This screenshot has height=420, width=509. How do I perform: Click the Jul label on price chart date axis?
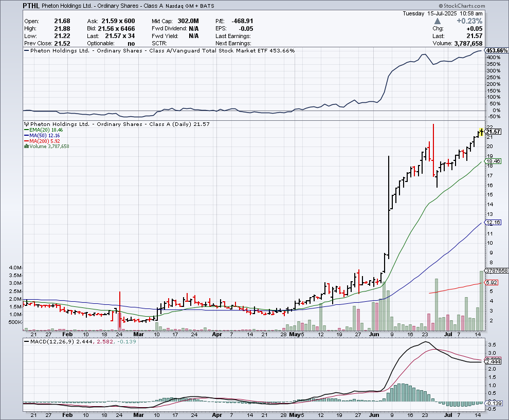(x=448, y=334)
